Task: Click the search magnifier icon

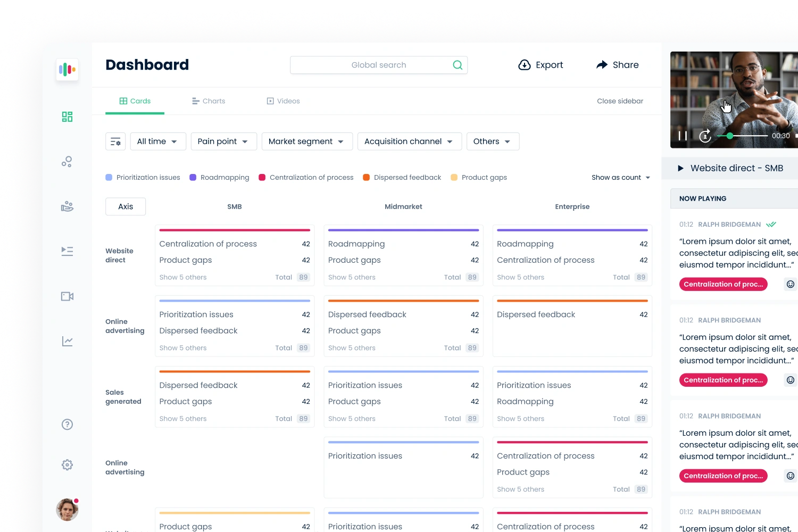Action: 458,65
